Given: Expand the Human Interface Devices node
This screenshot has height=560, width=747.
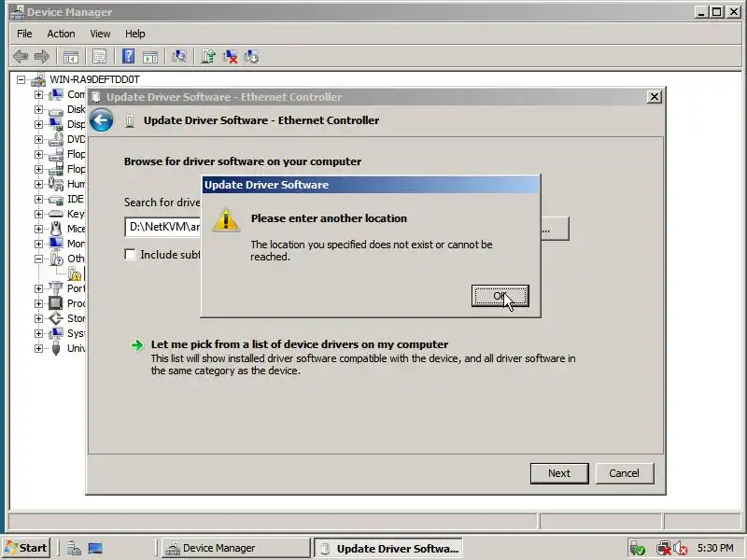Looking at the screenshot, I should click(x=38, y=184).
